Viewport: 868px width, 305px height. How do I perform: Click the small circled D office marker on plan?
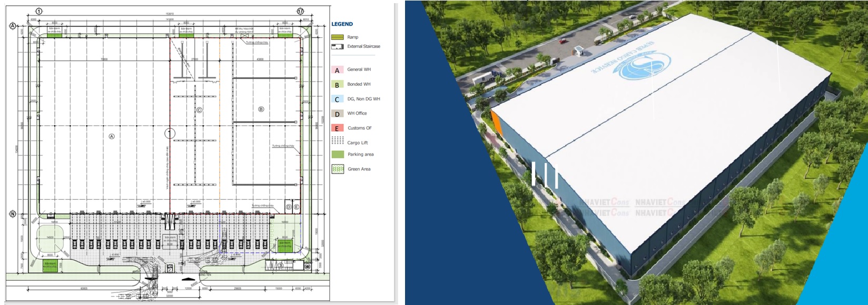289,207
